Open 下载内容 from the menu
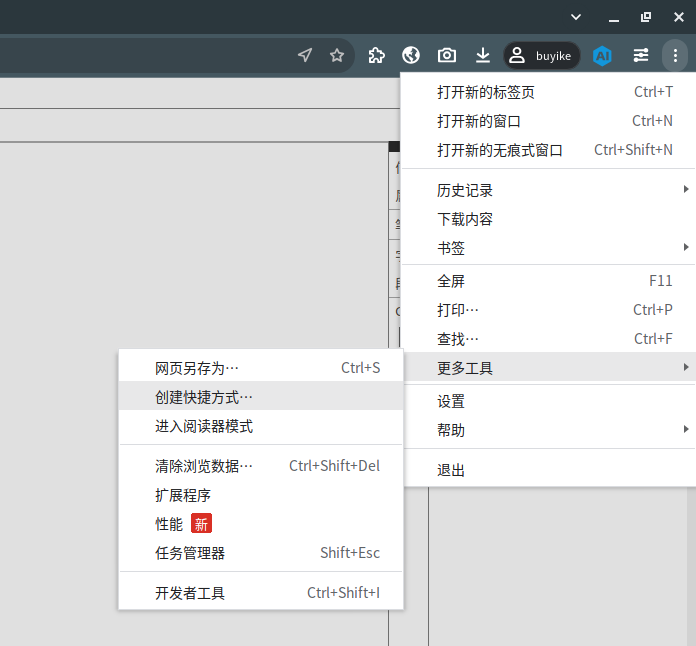The height and width of the screenshot is (646, 696). (549, 219)
